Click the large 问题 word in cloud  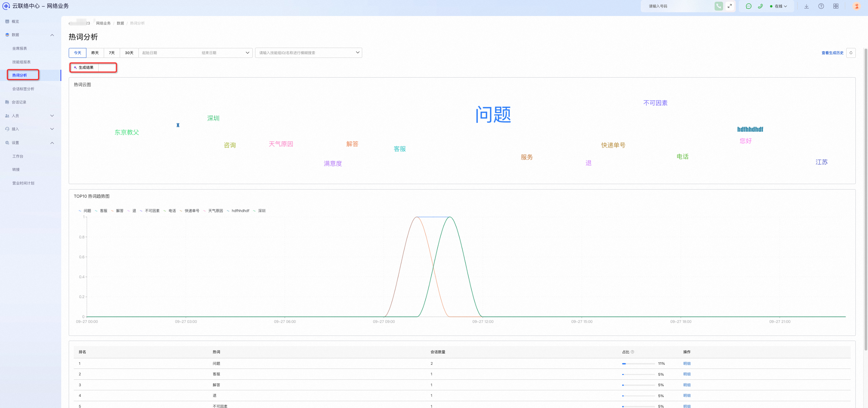point(493,114)
